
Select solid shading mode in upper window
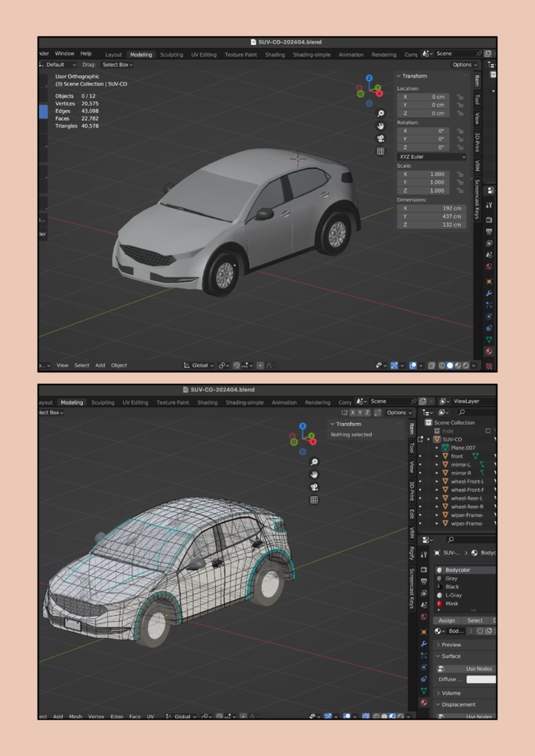pos(450,365)
